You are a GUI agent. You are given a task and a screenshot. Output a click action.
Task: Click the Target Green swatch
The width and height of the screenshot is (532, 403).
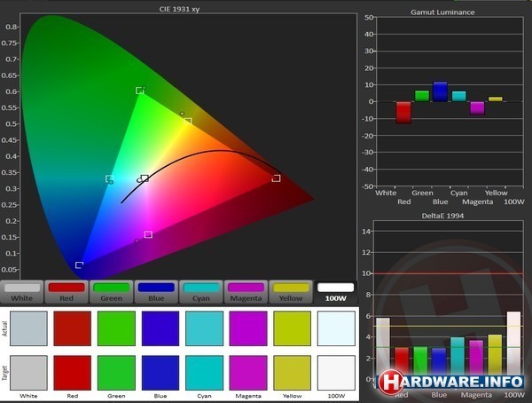[x=116, y=373]
